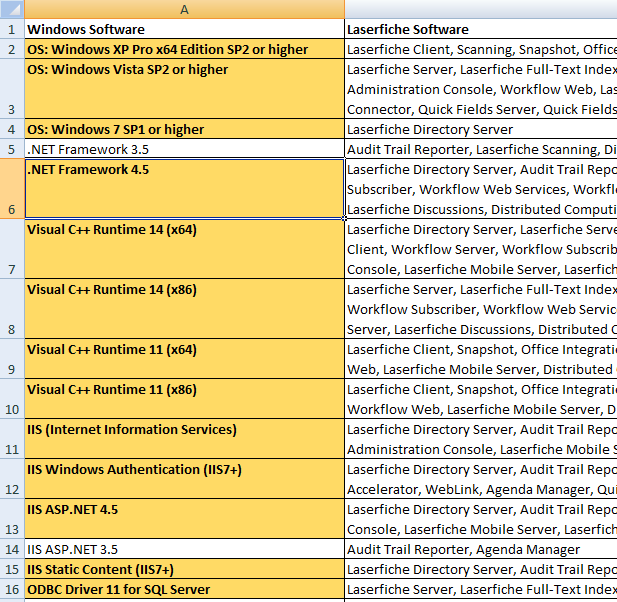This screenshot has height=602, width=617.
Task: Select column B cell beside ODBC Driver 11
Action: 481,589
